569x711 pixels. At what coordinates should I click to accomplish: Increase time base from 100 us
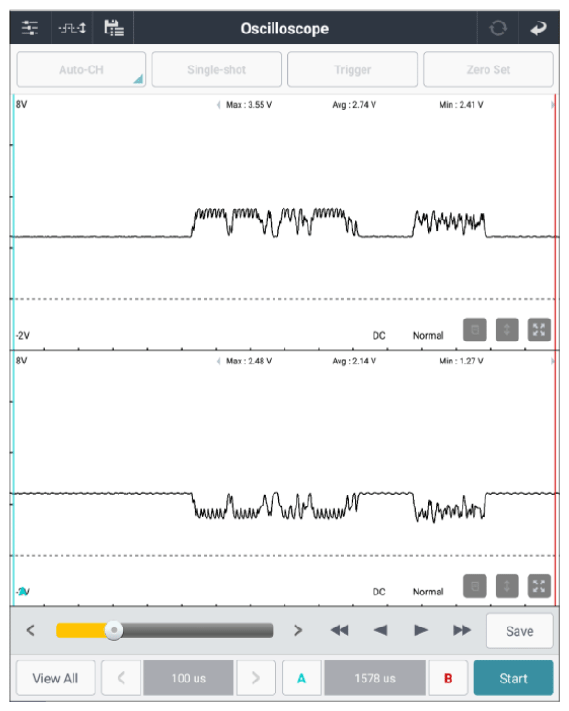256,678
